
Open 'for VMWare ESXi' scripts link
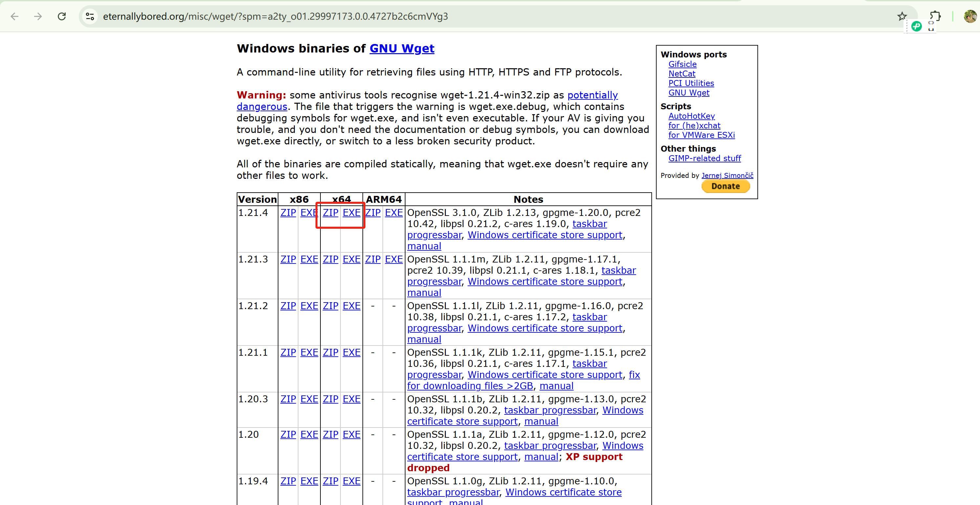[x=701, y=135]
